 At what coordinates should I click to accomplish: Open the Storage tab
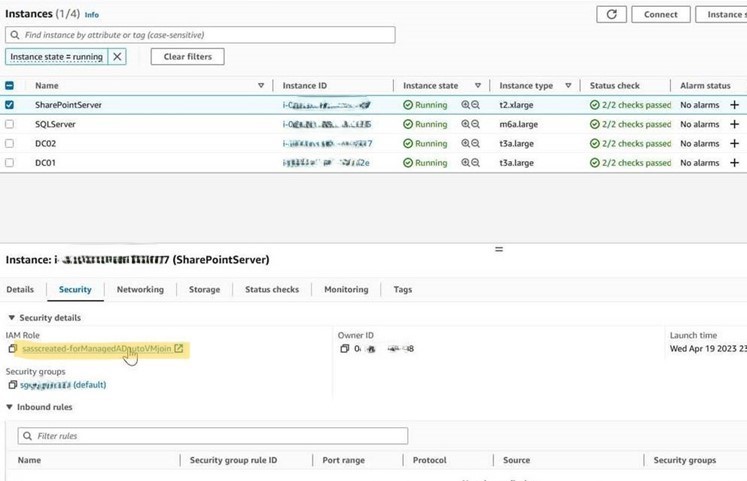[204, 290]
